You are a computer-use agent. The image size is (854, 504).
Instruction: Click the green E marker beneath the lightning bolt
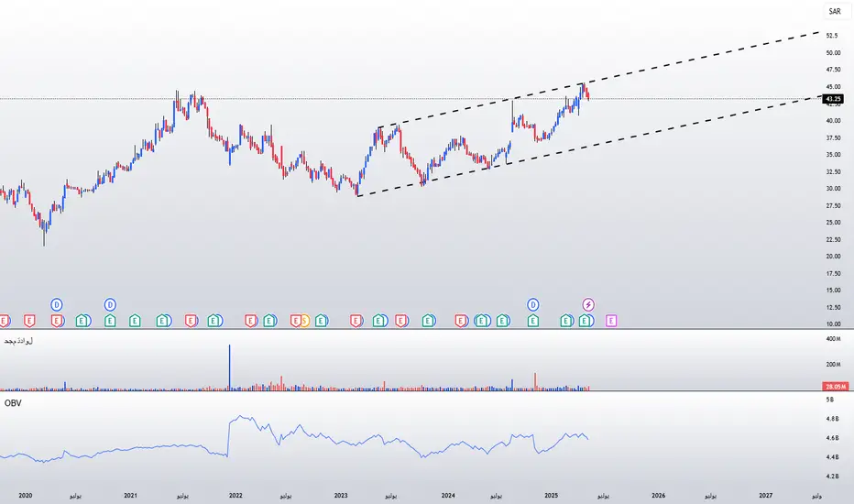585,321
